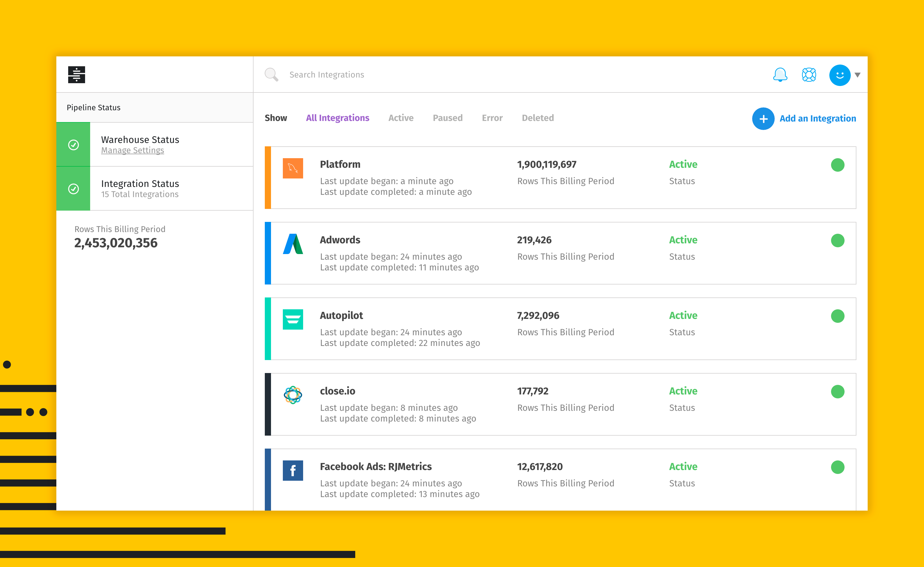This screenshot has height=567, width=924.
Task: Click the Integration Status green checkmark
Action: coord(74,189)
